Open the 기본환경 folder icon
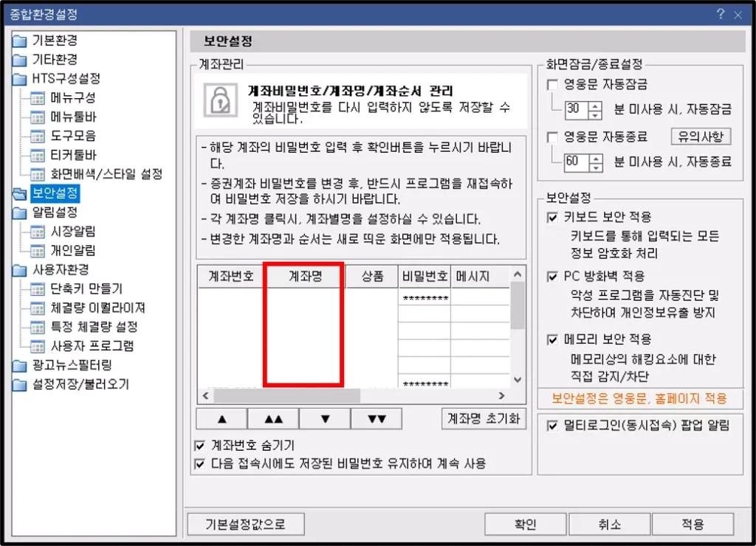 [19, 41]
